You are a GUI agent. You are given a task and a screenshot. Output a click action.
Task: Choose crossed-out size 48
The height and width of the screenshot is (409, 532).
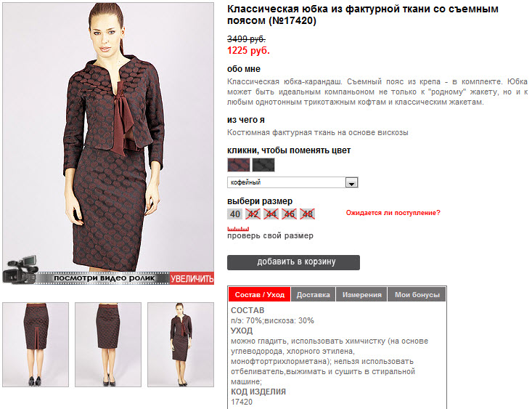[x=308, y=214]
